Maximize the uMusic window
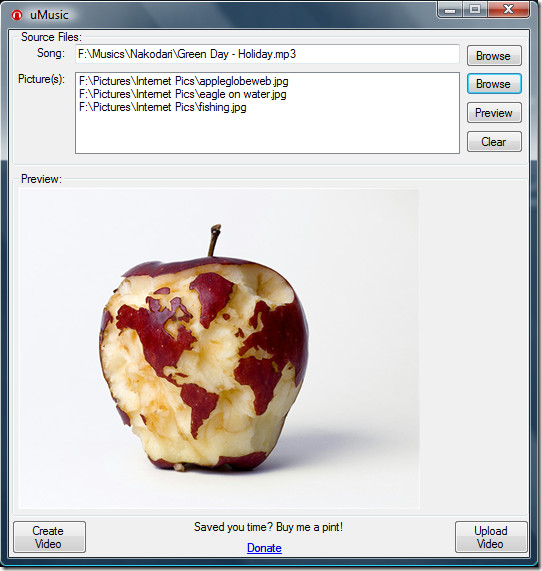Screen dimensions: 542x571 [x=475, y=9]
